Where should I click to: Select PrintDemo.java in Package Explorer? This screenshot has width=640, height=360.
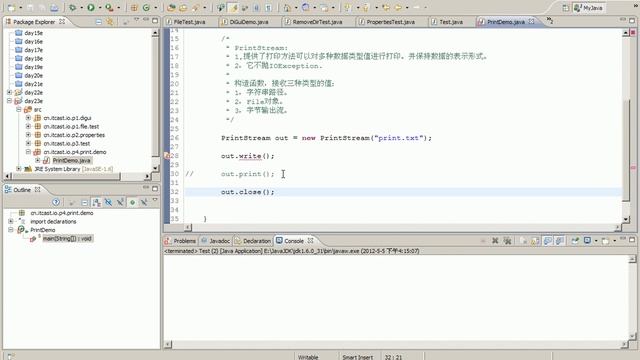71,160
